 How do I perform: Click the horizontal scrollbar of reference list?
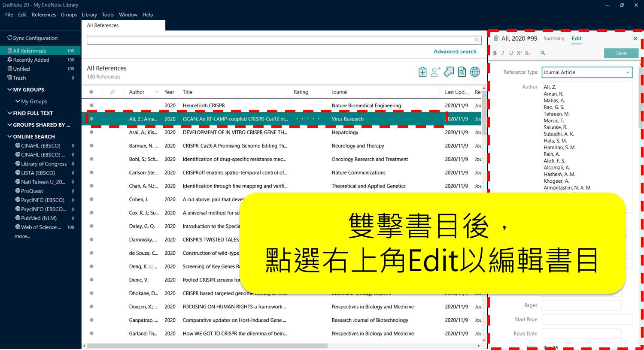tap(207, 346)
